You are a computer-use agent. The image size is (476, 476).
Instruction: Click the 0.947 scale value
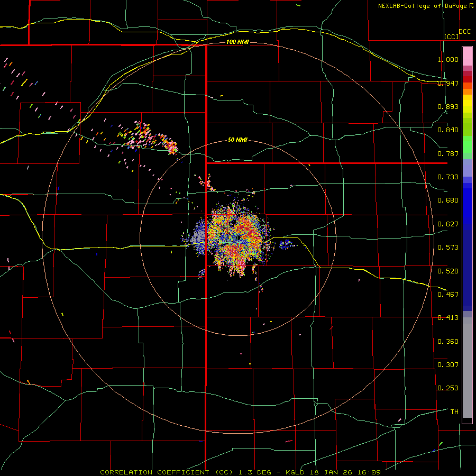click(448, 83)
